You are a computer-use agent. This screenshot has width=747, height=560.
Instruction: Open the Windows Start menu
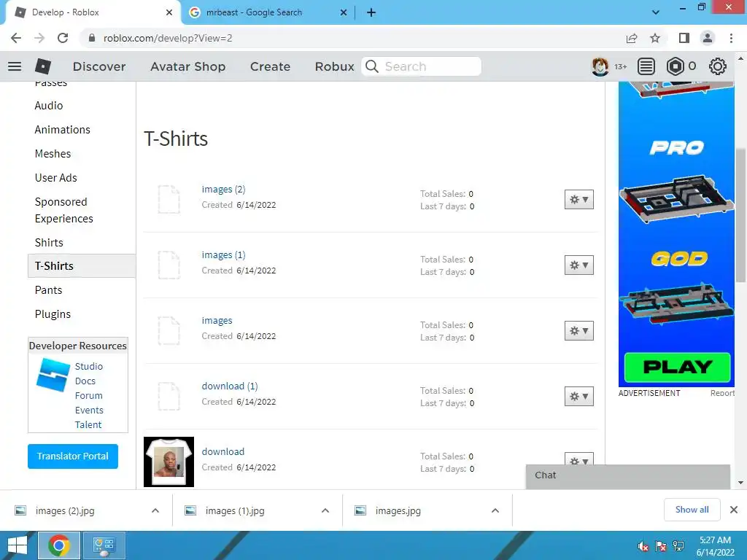click(18, 545)
